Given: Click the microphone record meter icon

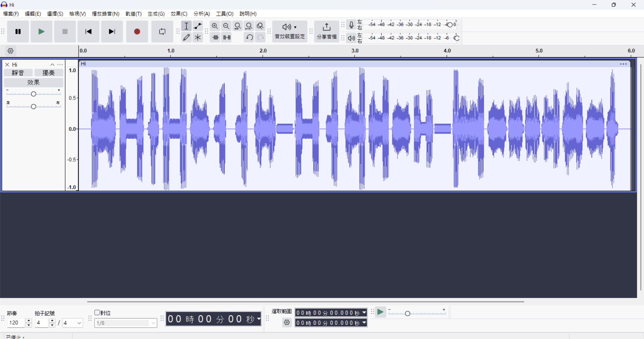Looking at the screenshot, I should tap(351, 24).
